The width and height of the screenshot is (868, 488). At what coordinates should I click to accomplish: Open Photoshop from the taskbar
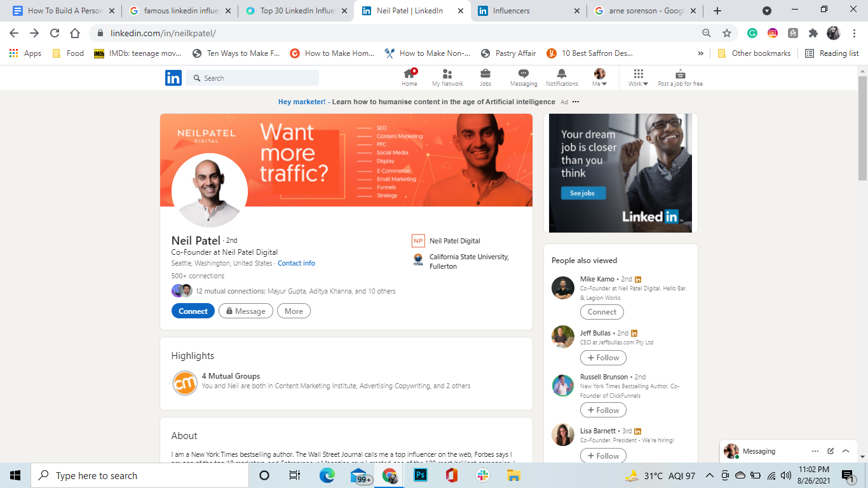pyautogui.click(x=421, y=475)
